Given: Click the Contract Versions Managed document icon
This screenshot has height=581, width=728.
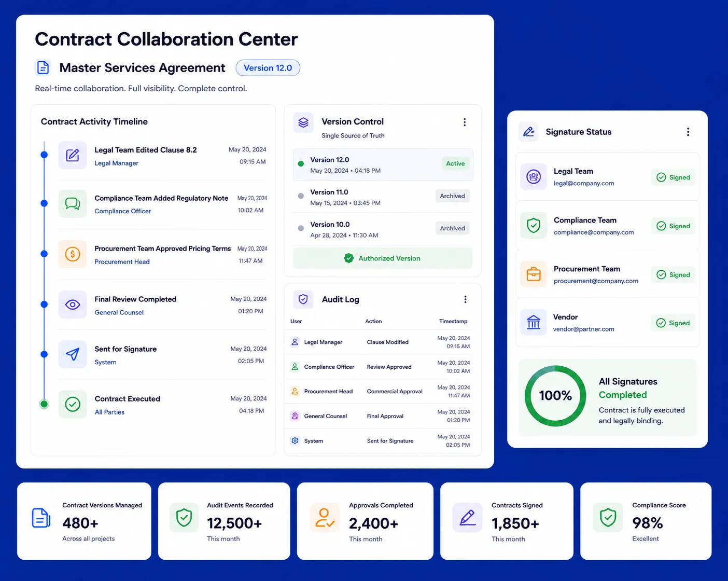Looking at the screenshot, I should click(x=41, y=518).
